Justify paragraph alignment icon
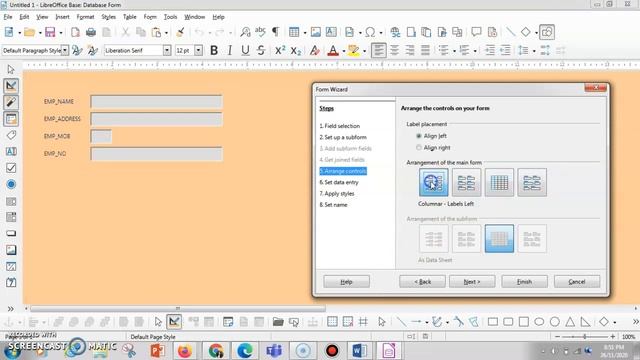This screenshot has width=640, height=360. coord(425,50)
